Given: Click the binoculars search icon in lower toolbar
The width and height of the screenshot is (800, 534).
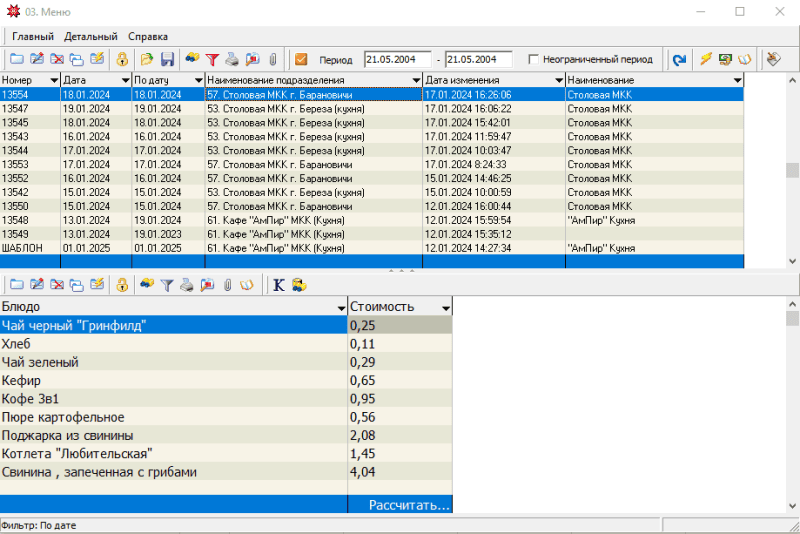Looking at the screenshot, I should (x=147, y=285).
